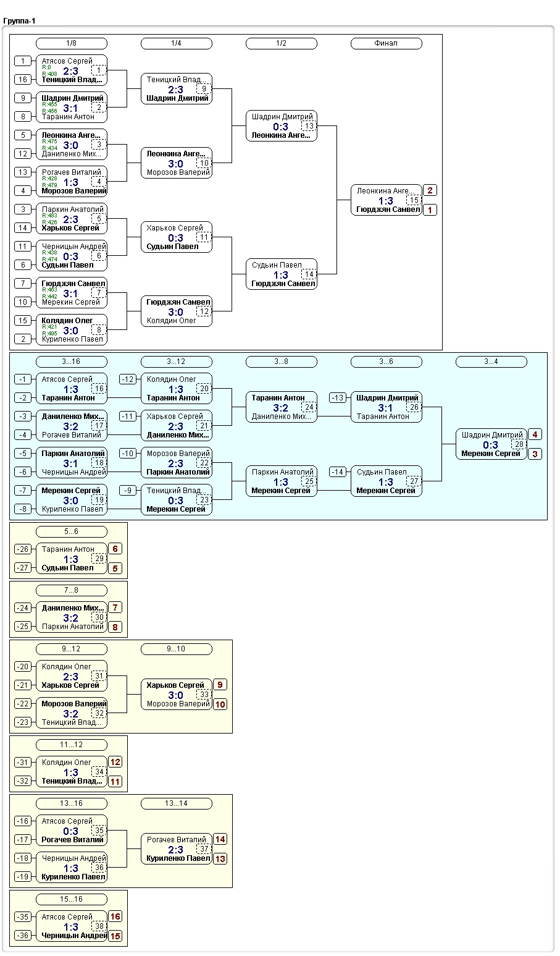Click the "13...14" bracket header
560x956 pixels.
tap(177, 803)
